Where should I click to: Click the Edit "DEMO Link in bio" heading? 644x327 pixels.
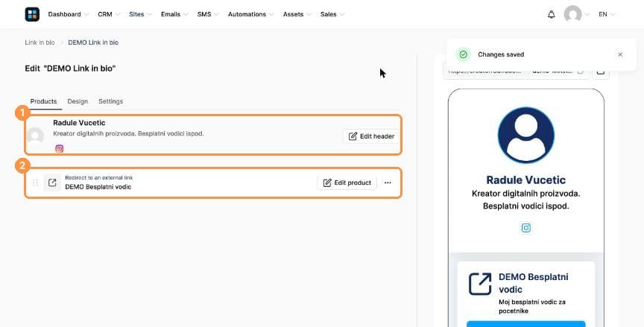click(70, 69)
